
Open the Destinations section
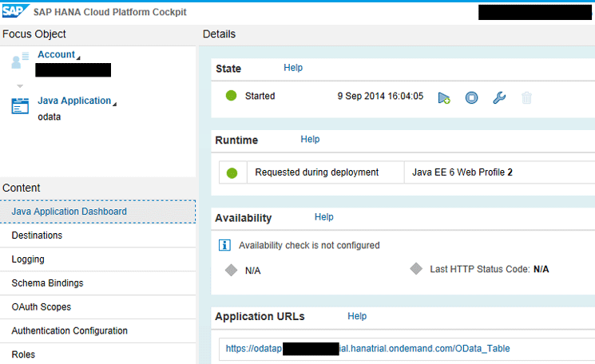coord(98,235)
